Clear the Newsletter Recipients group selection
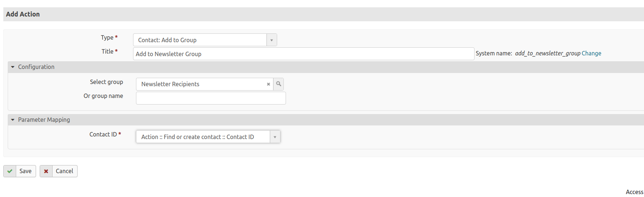Image resolution: width=644 pixels, height=197 pixels. click(268, 84)
